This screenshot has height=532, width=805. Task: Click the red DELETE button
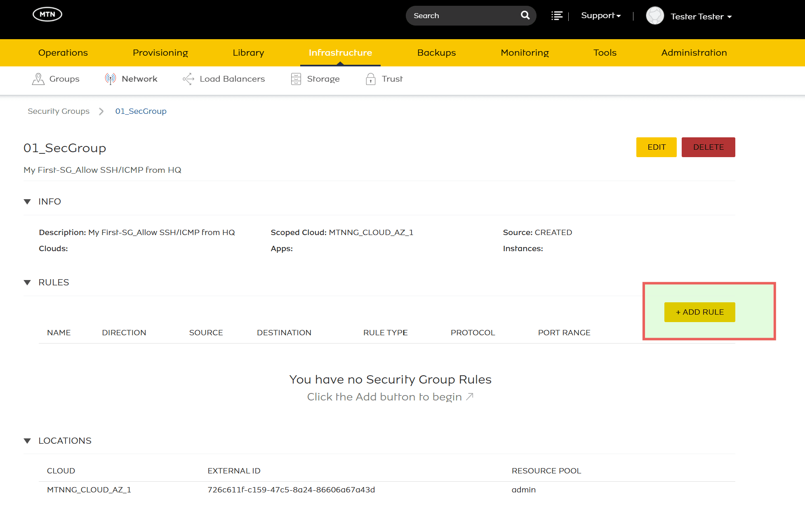coord(708,147)
